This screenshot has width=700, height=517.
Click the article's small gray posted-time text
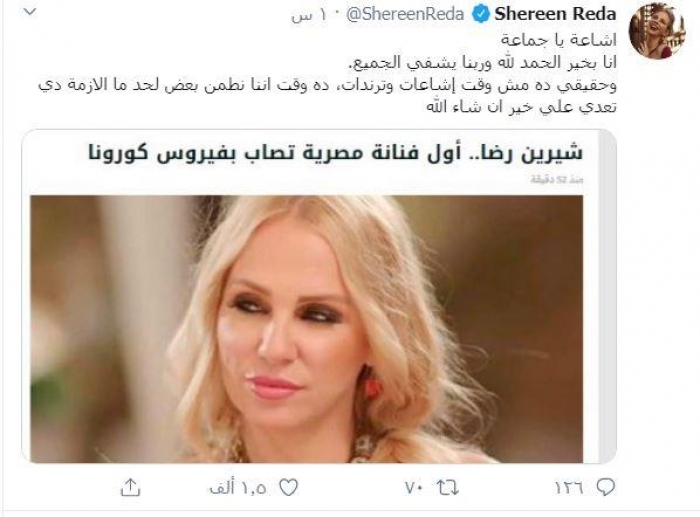pos(557,180)
